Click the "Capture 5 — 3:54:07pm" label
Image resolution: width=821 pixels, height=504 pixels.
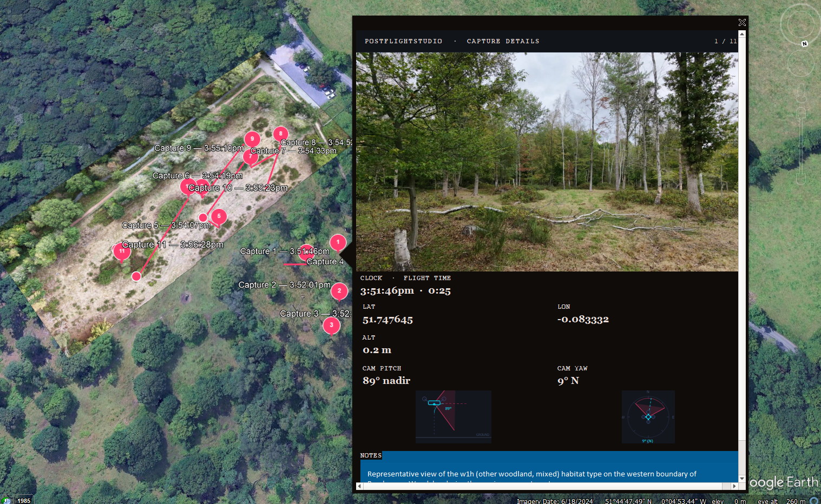(x=166, y=226)
